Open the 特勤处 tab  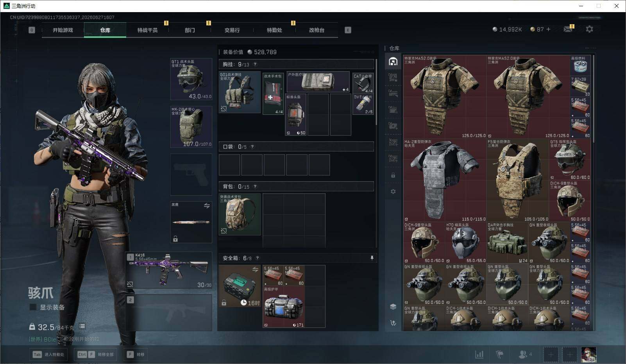(x=274, y=30)
